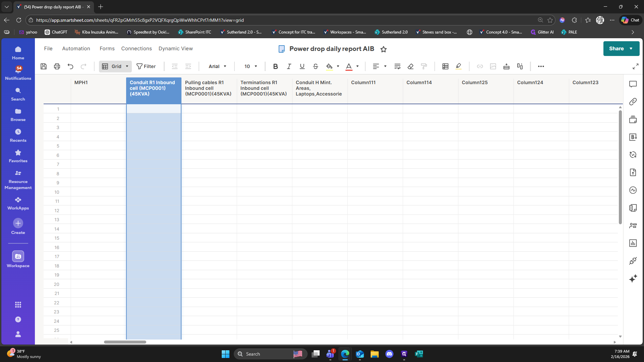Click the Highlight changes icon
644x362 pixels.
[x=459, y=66]
